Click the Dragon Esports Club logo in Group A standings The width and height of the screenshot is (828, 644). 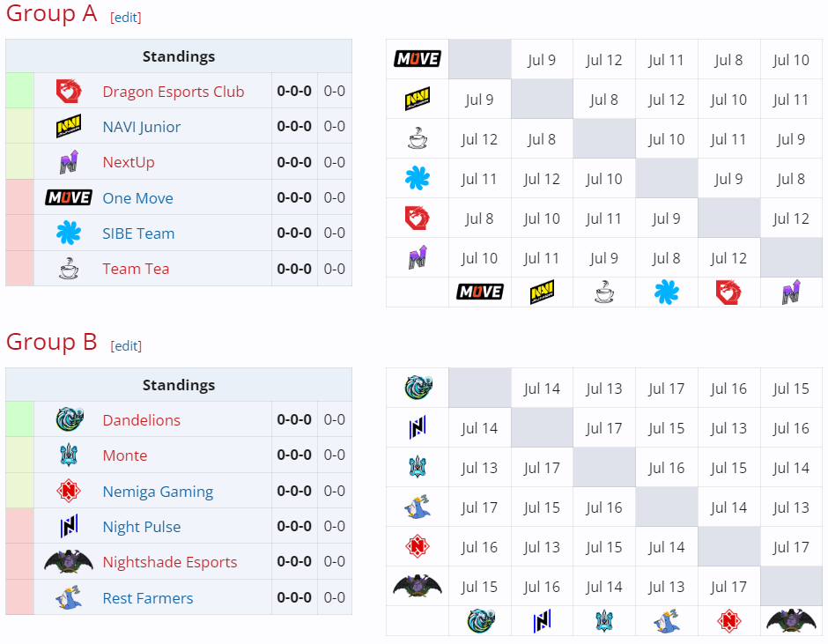click(69, 91)
